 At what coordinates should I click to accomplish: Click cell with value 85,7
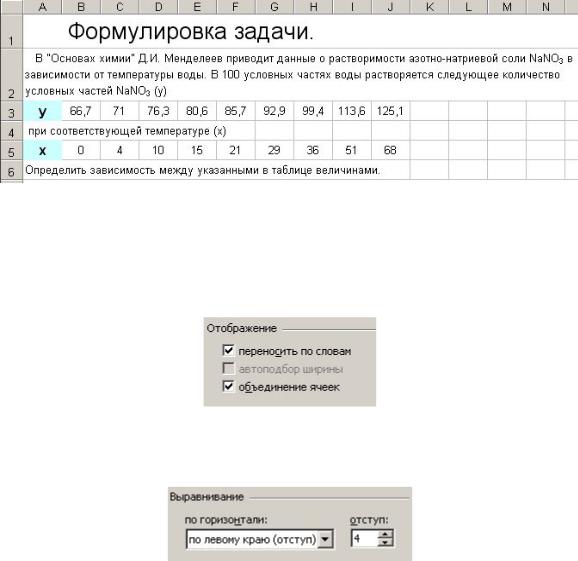pyautogui.click(x=236, y=111)
